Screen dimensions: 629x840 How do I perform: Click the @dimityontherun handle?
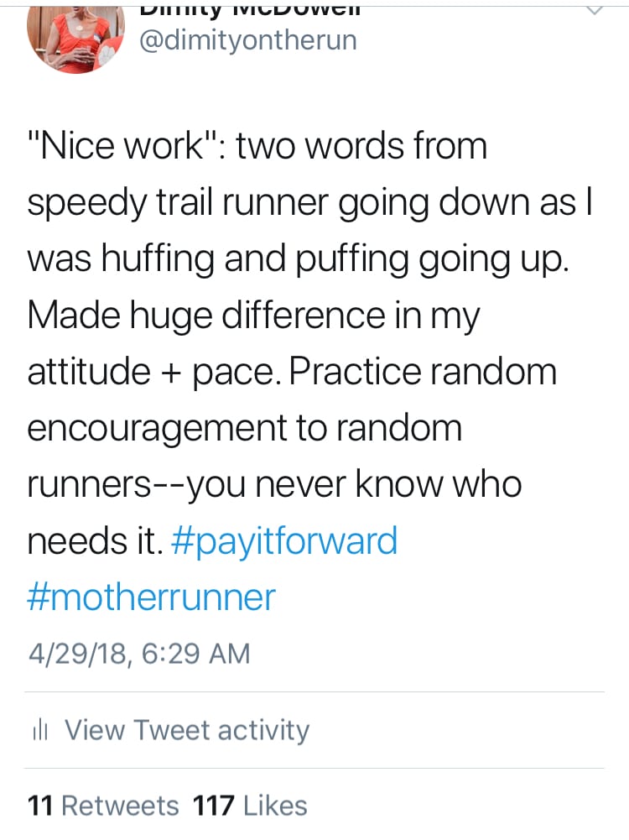[x=247, y=39]
